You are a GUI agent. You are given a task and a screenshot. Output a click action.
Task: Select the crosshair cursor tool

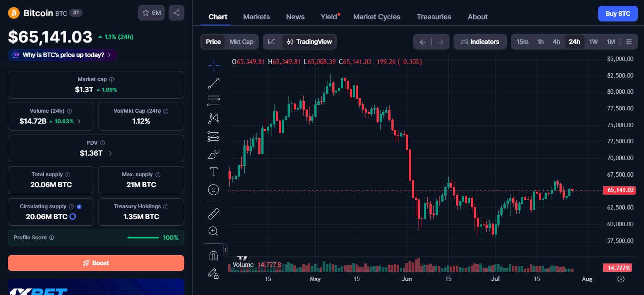tap(214, 66)
